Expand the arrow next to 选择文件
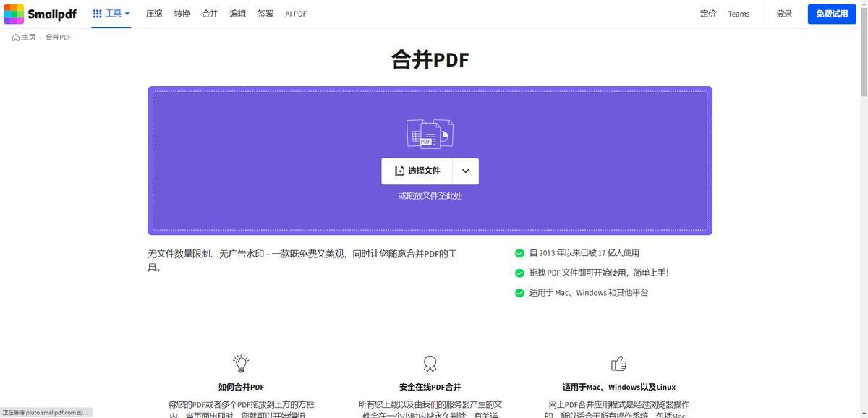The height and width of the screenshot is (418, 868). pyautogui.click(x=465, y=171)
